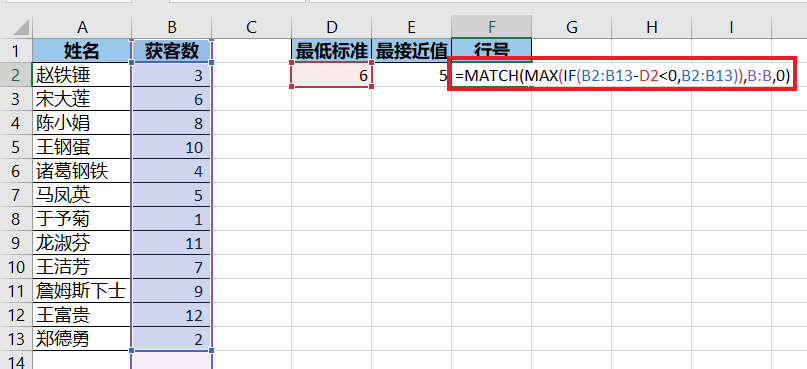Click cell D2 containing value 6
Image resolution: width=807 pixels, height=369 pixels.
(x=332, y=76)
